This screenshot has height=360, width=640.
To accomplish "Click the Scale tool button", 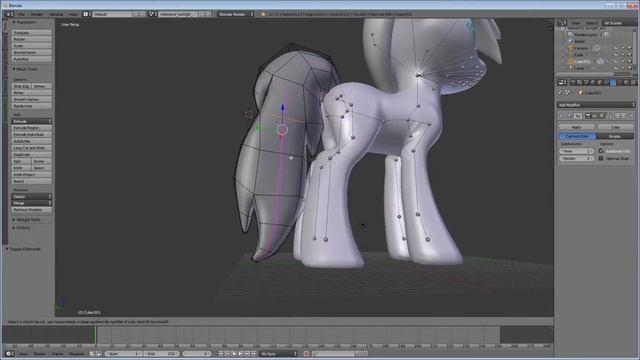I will coord(31,45).
